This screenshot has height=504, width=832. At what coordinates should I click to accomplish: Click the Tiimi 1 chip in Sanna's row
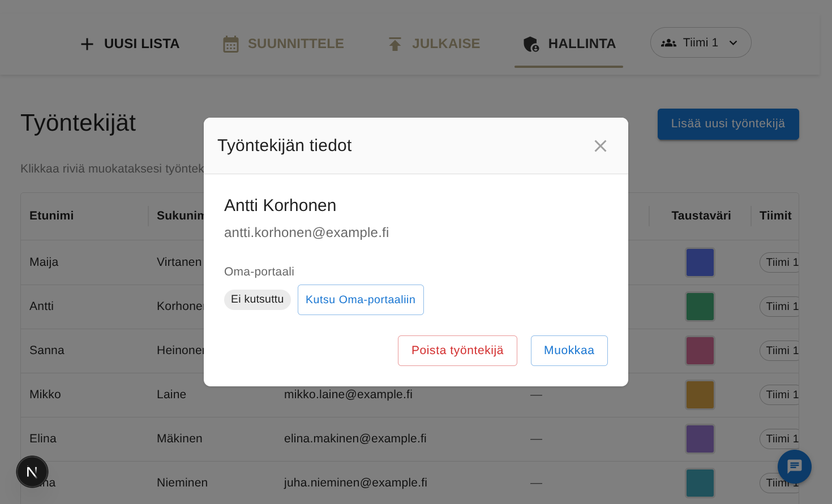tap(779, 351)
